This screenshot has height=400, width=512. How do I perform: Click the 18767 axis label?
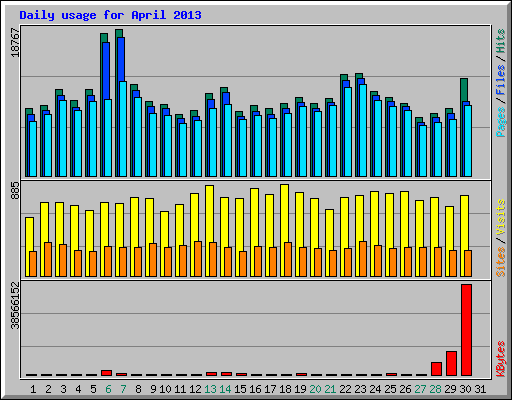(x=15, y=42)
